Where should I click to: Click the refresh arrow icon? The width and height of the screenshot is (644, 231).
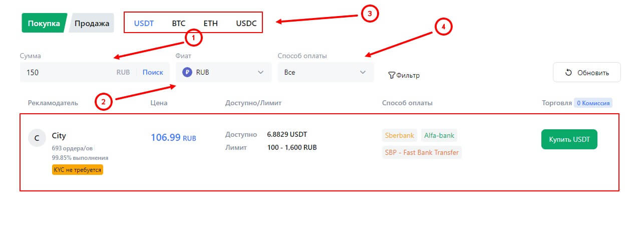click(568, 73)
